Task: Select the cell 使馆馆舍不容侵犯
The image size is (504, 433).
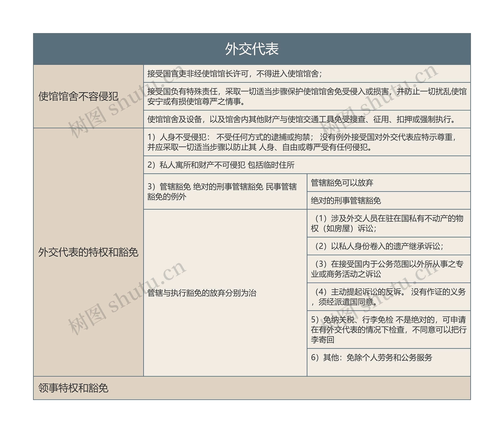Action: [89, 96]
